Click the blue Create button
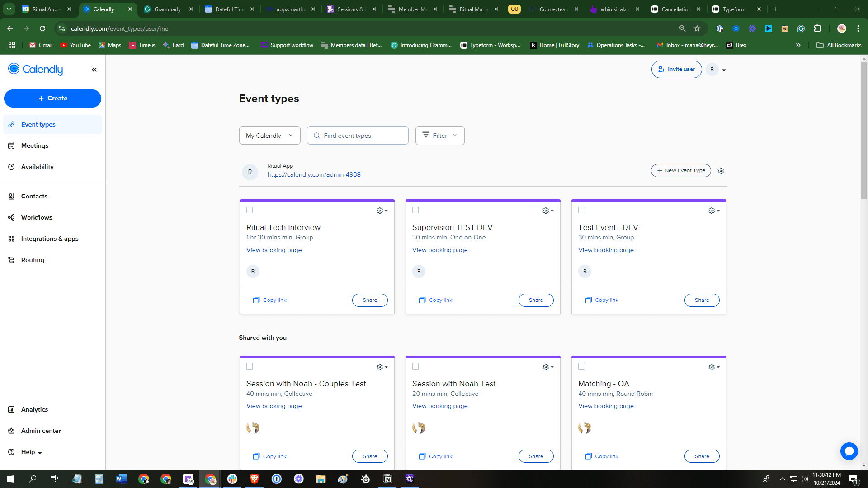The width and height of the screenshot is (868, 488). 52,99
